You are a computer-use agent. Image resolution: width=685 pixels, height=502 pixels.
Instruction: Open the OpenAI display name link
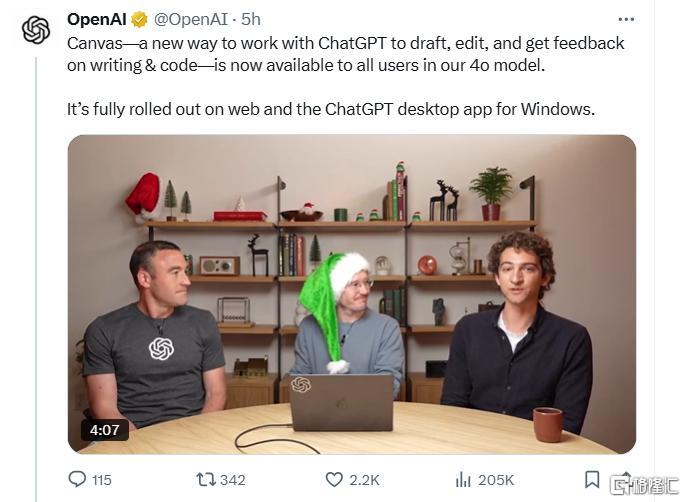click(97, 19)
